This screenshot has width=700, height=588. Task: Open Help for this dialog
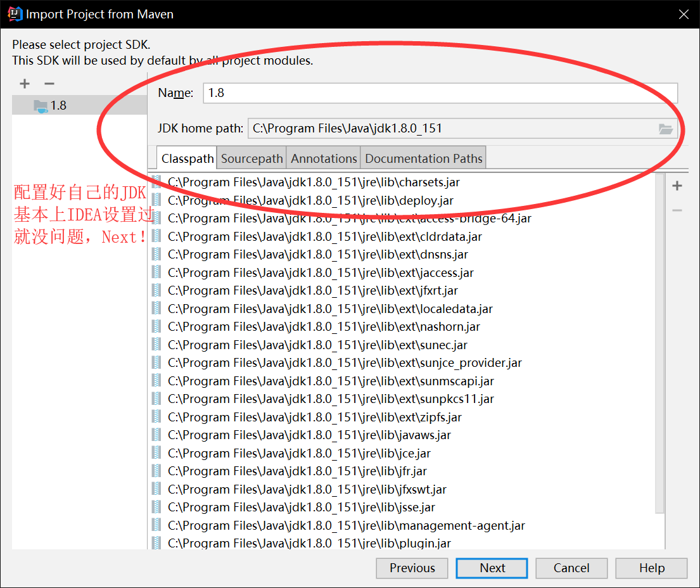(651, 568)
